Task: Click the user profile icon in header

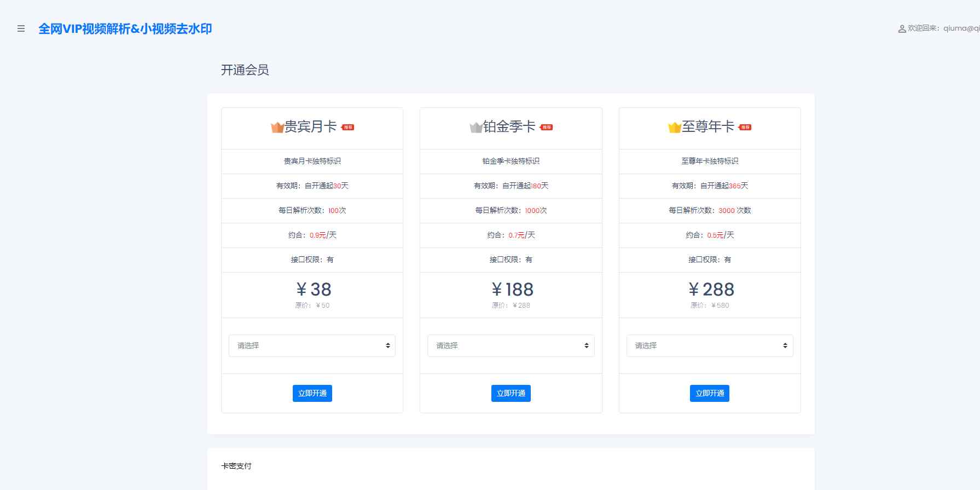Action: coord(902,29)
